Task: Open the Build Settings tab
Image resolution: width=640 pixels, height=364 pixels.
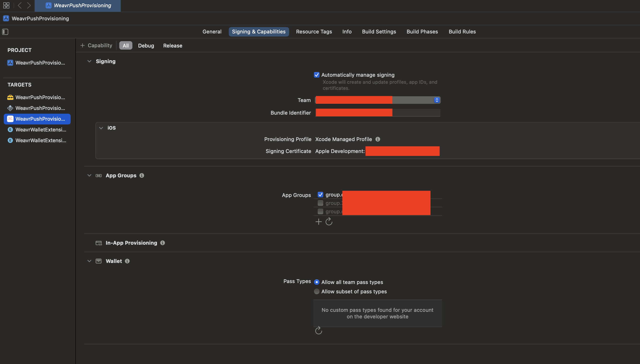Action: (x=379, y=32)
